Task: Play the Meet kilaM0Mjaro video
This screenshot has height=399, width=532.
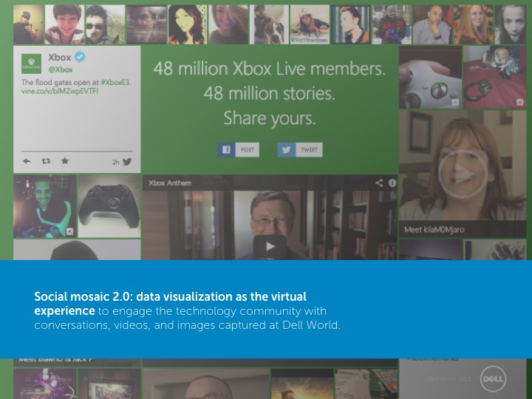Action: [463, 174]
